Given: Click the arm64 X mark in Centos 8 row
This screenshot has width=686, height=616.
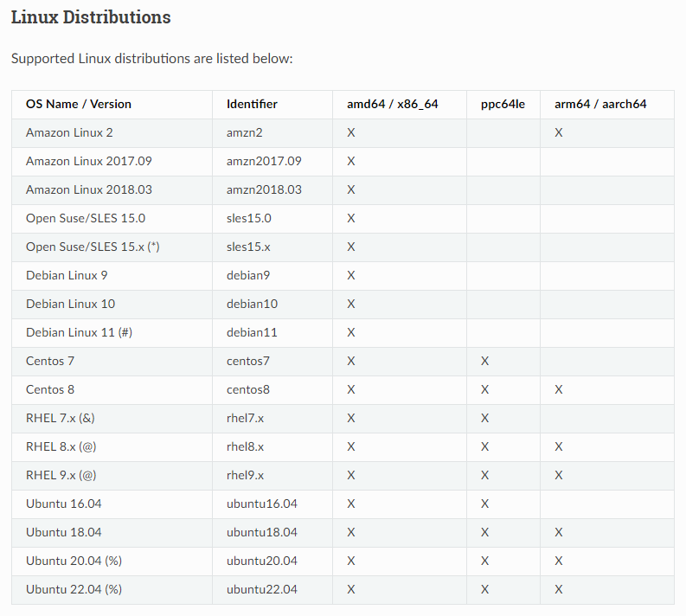Looking at the screenshot, I should [x=559, y=389].
